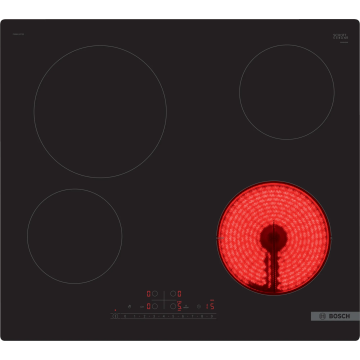The image size is (360, 360).
Task: Set heat level 0 on the slider
Action: [x=125, y=316]
